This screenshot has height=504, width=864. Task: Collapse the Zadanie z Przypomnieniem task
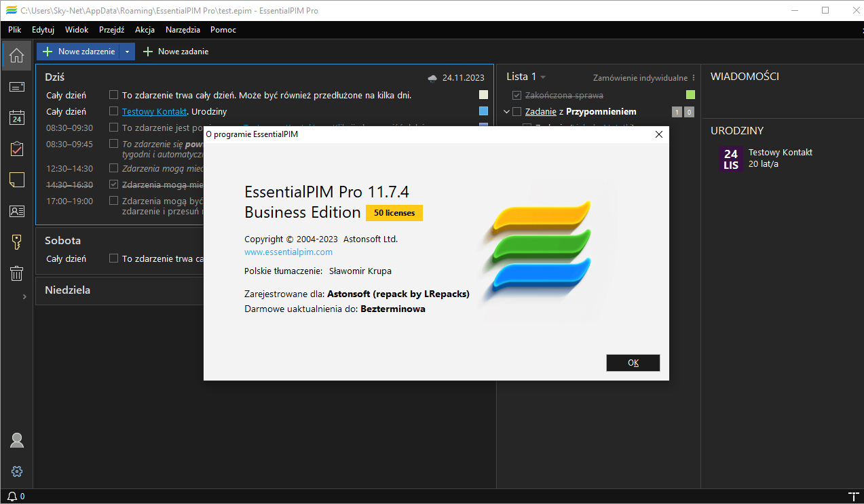[506, 112]
